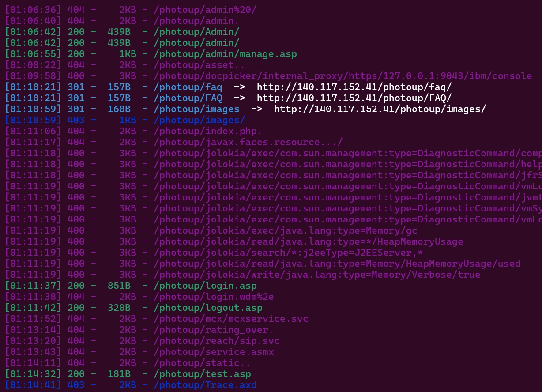Click the 403 status on /photoup/images/ row
The height and width of the screenshot is (392, 542).
pyautogui.click(x=76, y=120)
